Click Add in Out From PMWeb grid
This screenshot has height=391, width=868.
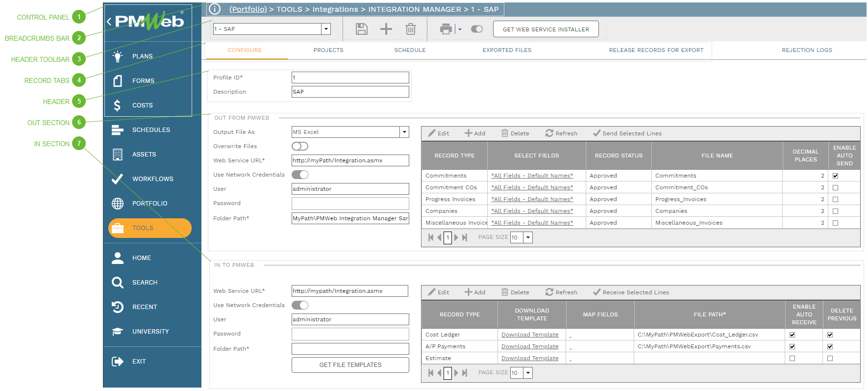(475, 133)
